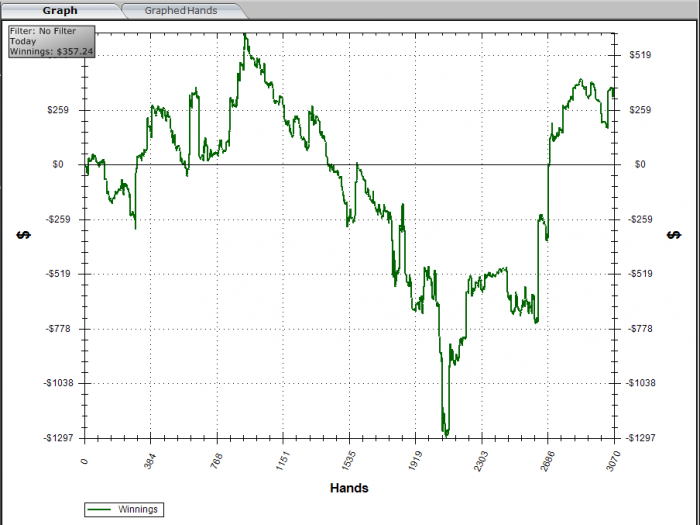Click the left -$1297 axis label
This screenshot has height=525, width=700.
[58, 438]
